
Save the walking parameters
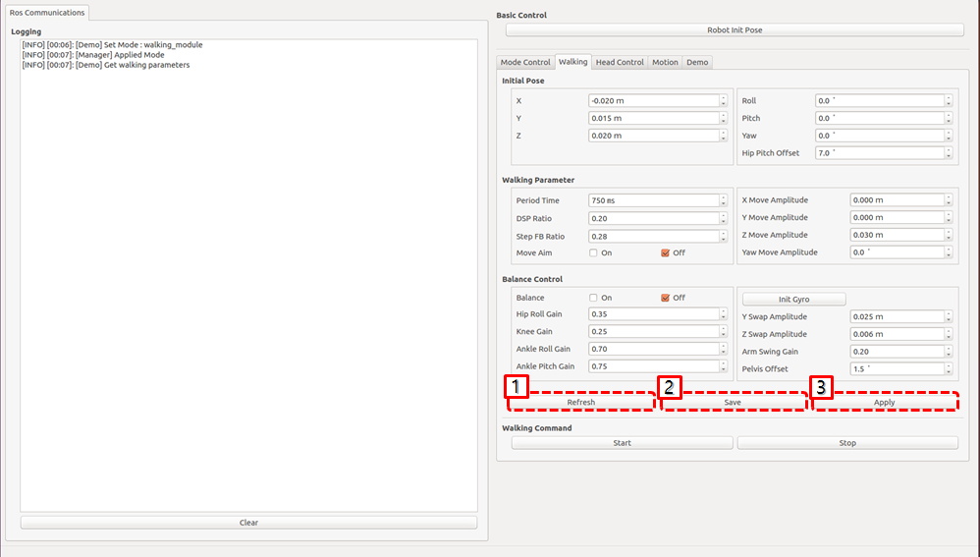click(733, 402)
